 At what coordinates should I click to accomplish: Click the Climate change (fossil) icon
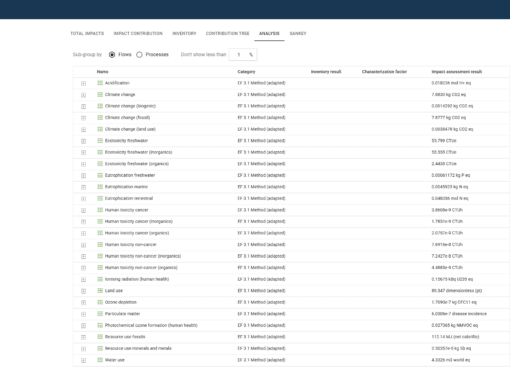click(x=100, y=117)
